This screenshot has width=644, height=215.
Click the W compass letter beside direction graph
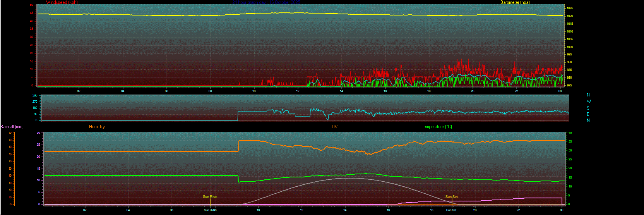point(589,101)
